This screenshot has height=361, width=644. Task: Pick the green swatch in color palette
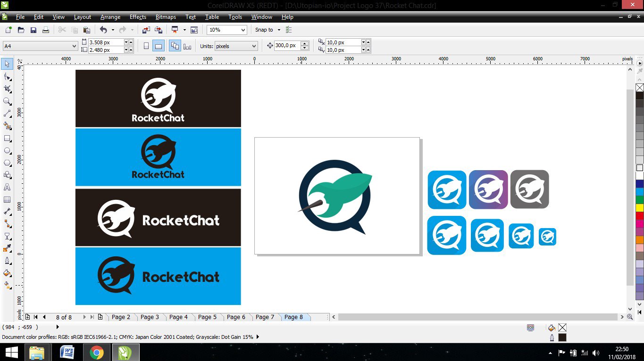(x=640, y=199)
